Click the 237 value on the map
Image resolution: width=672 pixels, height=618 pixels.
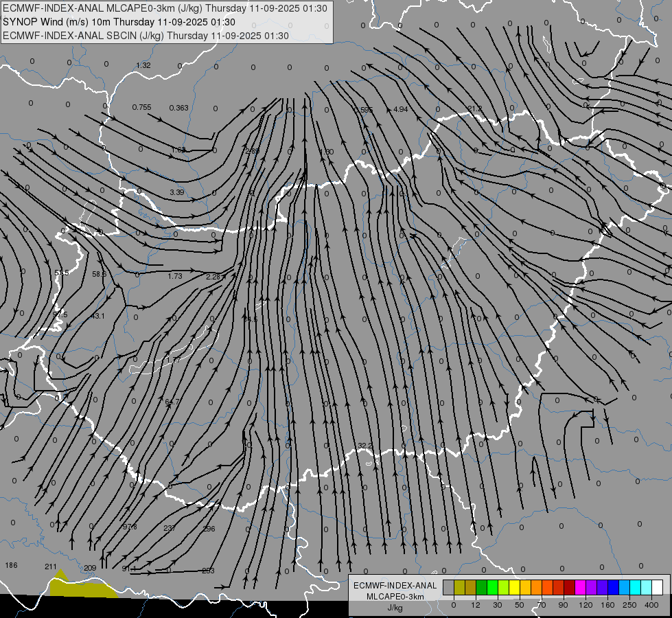click(x=170, y=528)
